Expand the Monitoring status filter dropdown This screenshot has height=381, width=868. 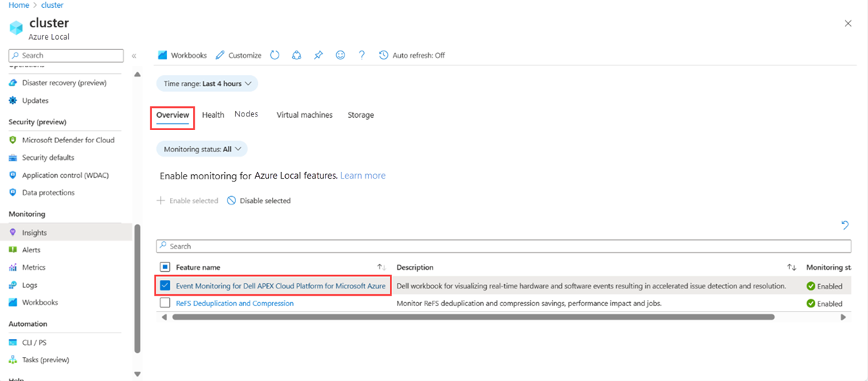202,149
